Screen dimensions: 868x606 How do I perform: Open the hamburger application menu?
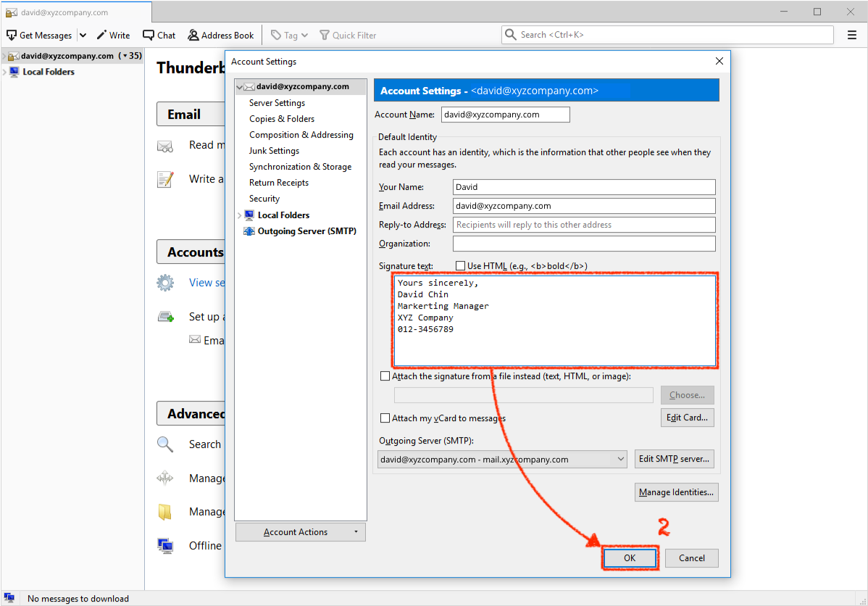coord(851,35)
